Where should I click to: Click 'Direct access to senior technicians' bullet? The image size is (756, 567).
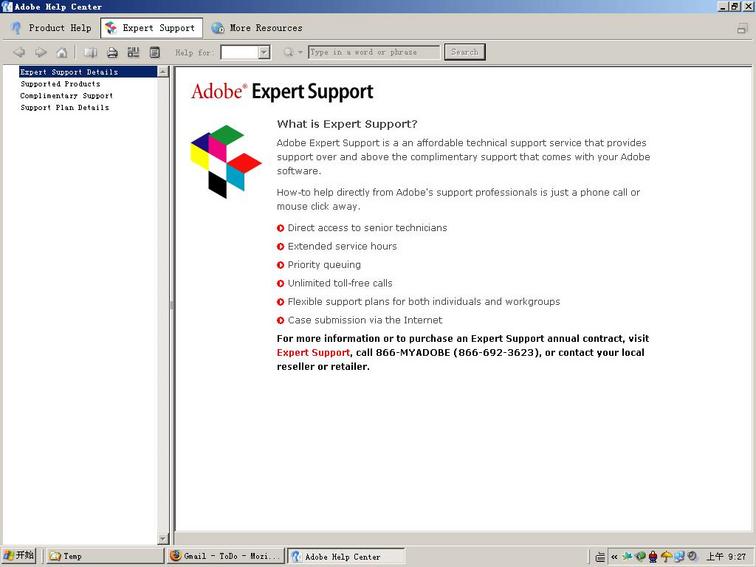(x=367, y=228)
